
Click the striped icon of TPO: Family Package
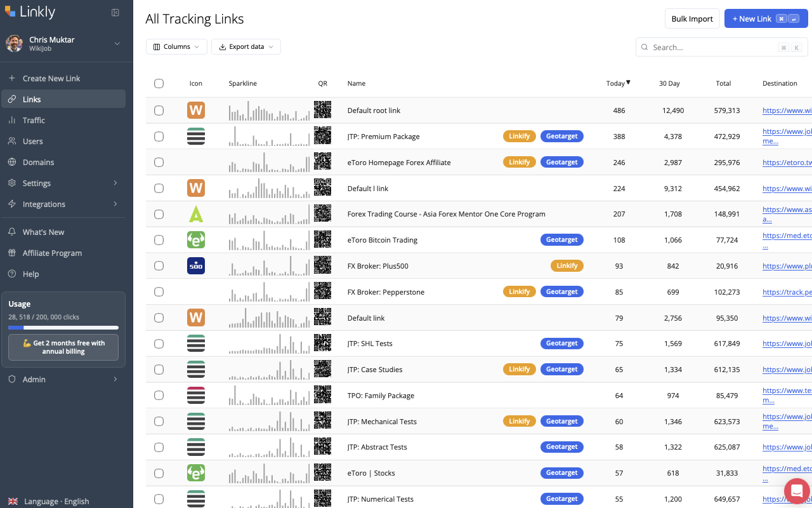196,395
